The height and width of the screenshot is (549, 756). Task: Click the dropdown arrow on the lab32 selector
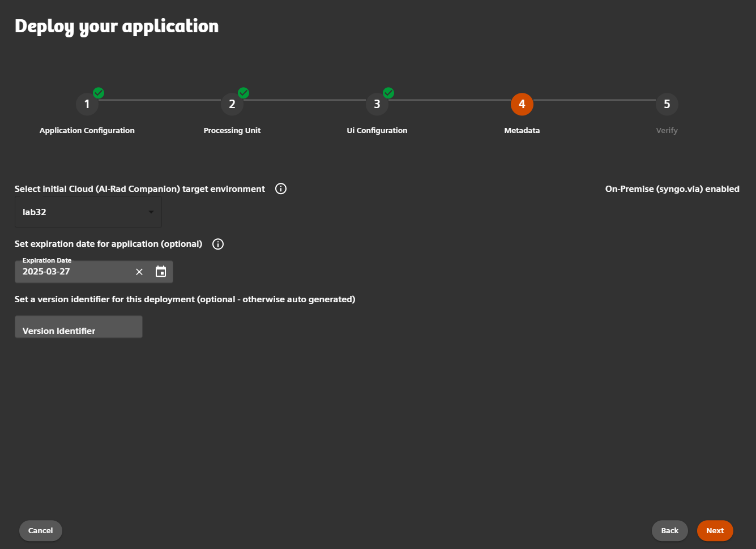coord(150,212)
